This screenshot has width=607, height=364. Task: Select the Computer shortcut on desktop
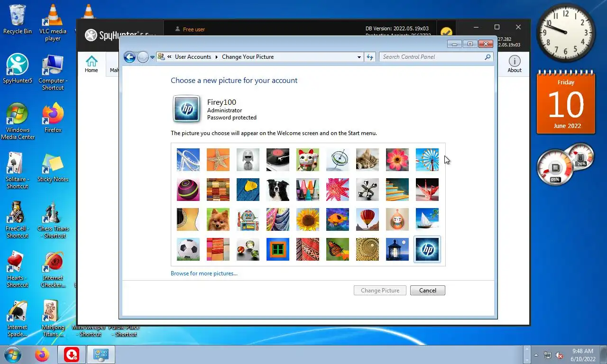[x=53, y=72]
